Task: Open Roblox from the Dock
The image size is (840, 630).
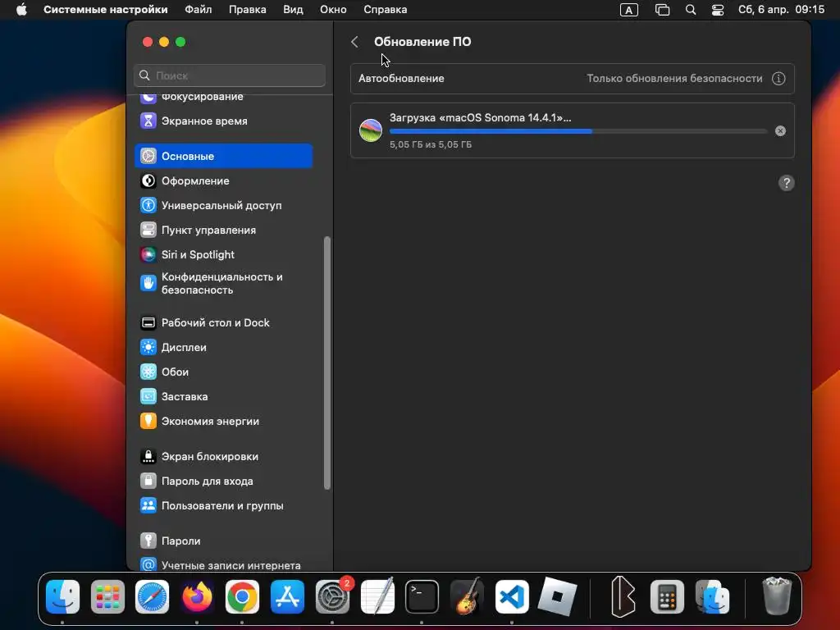Action: point(557,596)
